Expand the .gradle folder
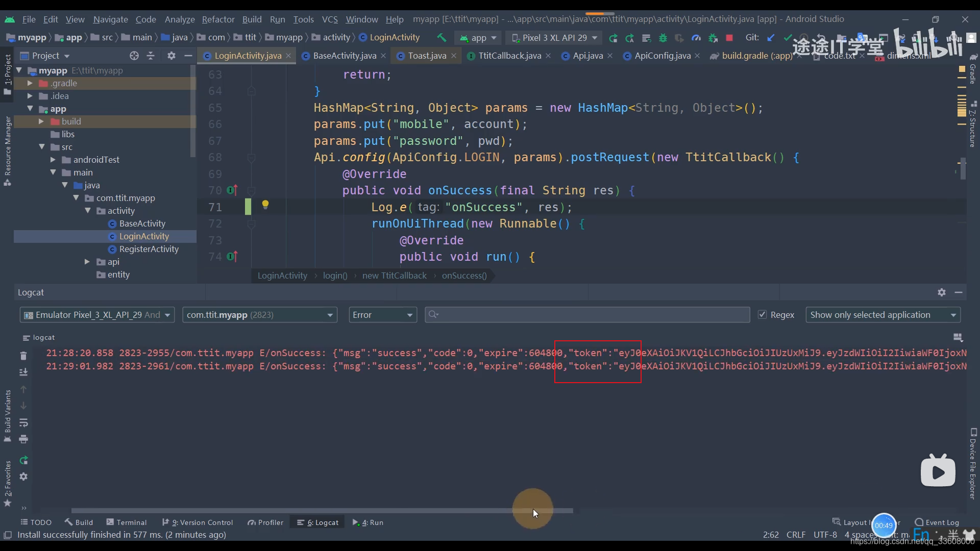The height and width of the screenshot is (551, 980). click(x=30, y=83)
